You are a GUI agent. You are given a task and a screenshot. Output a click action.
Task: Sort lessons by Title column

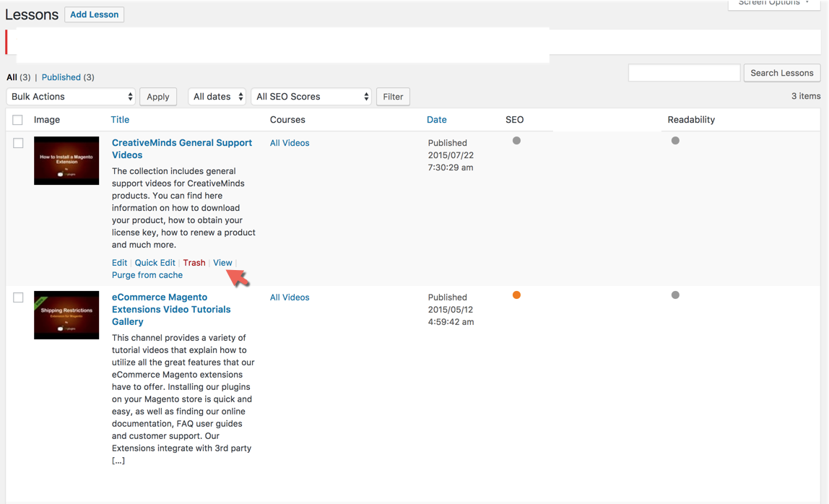[x=120, y=120]
